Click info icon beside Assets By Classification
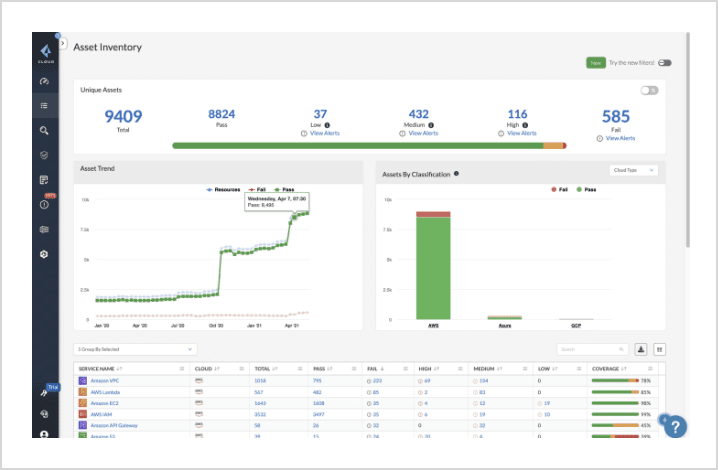 [456, 174]
